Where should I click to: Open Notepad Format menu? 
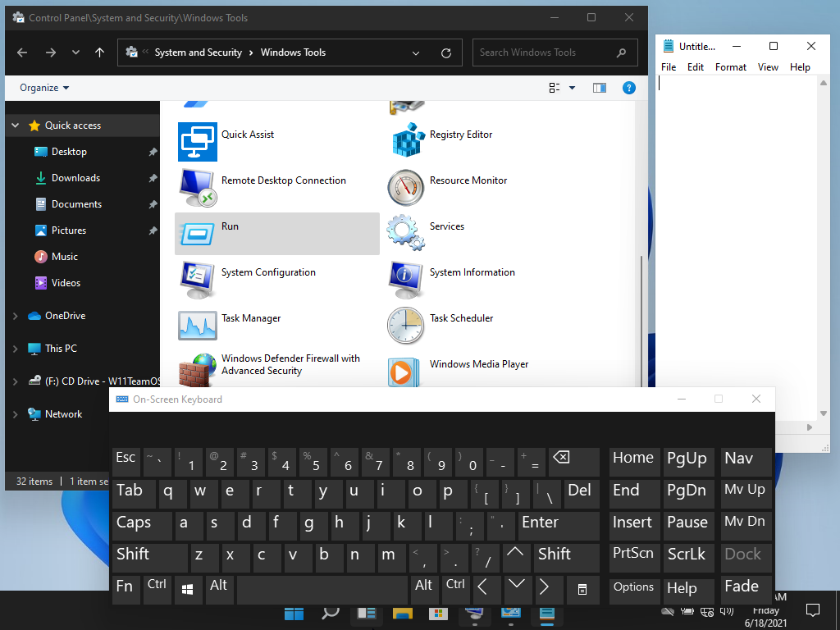[731, 67]
